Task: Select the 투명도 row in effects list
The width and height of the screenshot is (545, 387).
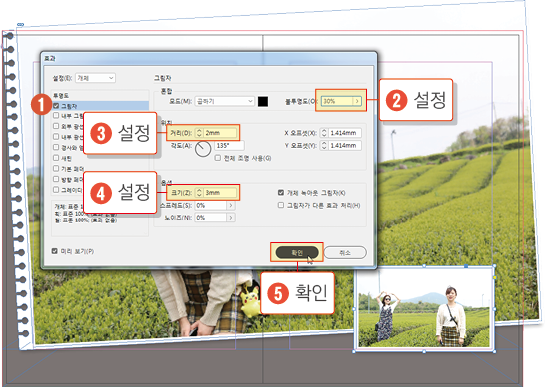Action: (100, 95)
